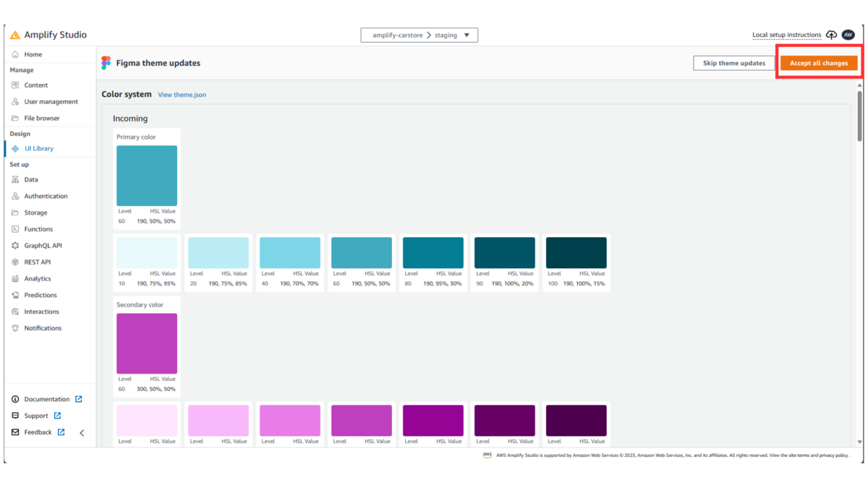Screen dimensions: 868x488
Task: Click the Authentication sidebar icon
Action: (15, 197)
